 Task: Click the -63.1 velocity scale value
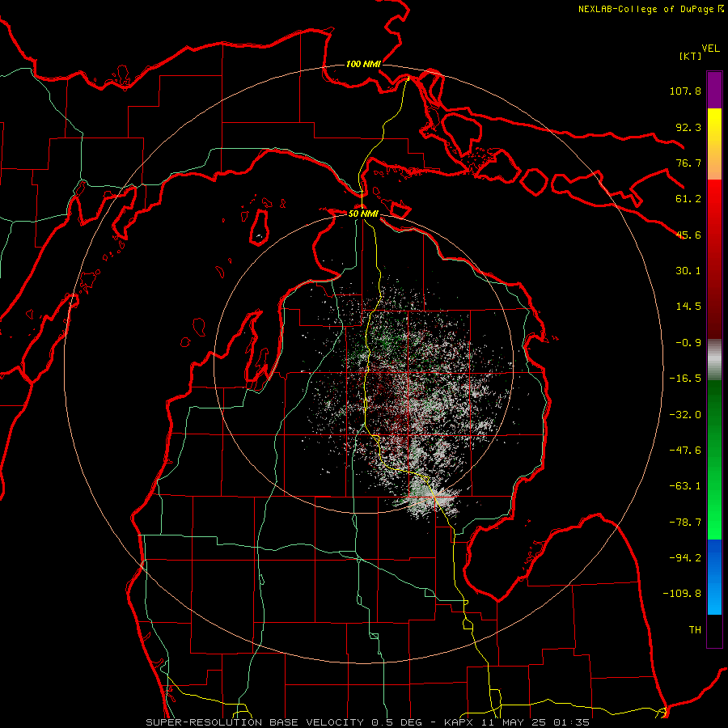tap(685, 486)
